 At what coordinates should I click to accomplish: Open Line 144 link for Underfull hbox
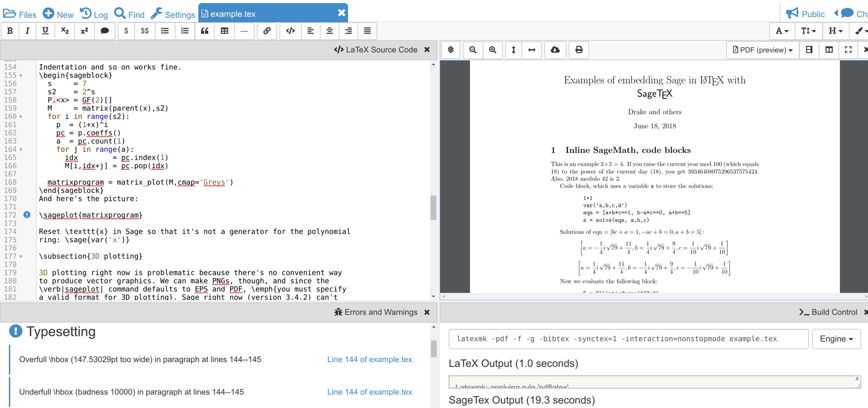coord(370,392)
